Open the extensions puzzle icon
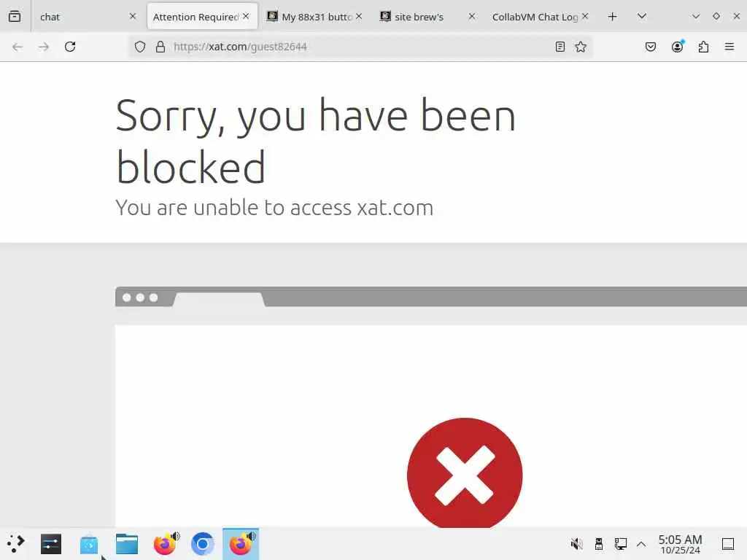The image size is (747, 560). tap(703, 47)
